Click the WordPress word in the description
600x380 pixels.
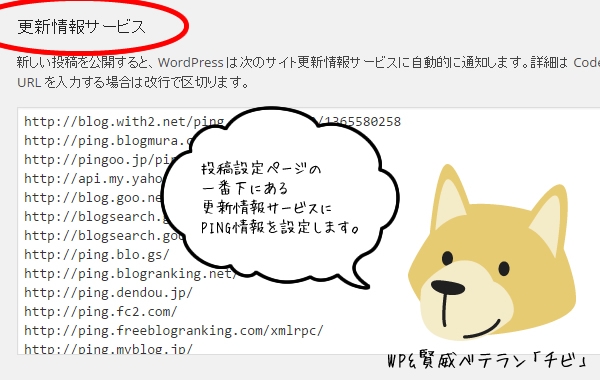pos(191,62)
